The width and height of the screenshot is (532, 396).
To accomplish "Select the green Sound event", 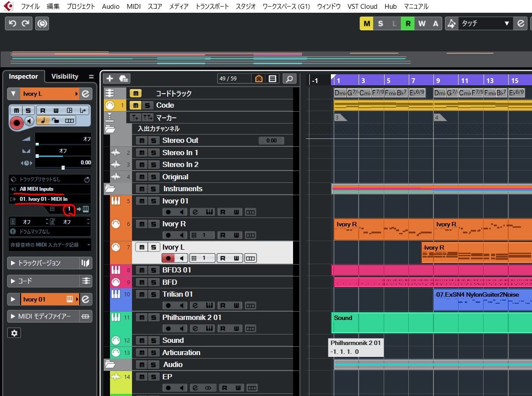I will 431,323.
